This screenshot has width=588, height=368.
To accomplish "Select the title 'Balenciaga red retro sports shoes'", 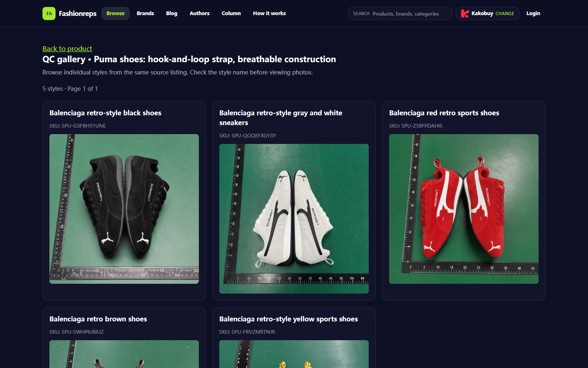I will tap(444, 113).
